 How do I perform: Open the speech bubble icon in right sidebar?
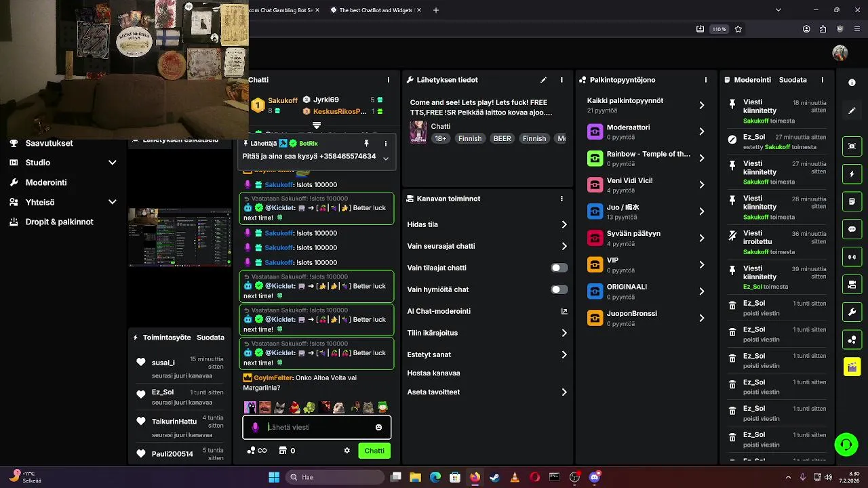[852, 229]
